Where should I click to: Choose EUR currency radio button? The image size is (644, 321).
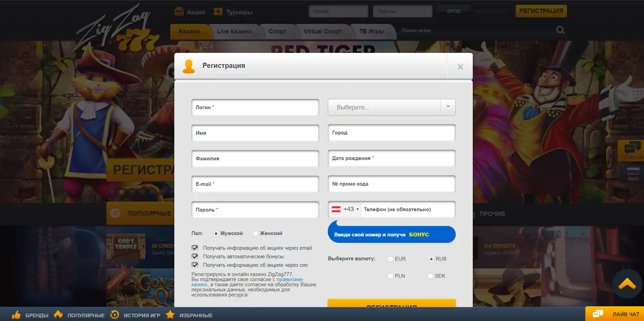(391, 259)
